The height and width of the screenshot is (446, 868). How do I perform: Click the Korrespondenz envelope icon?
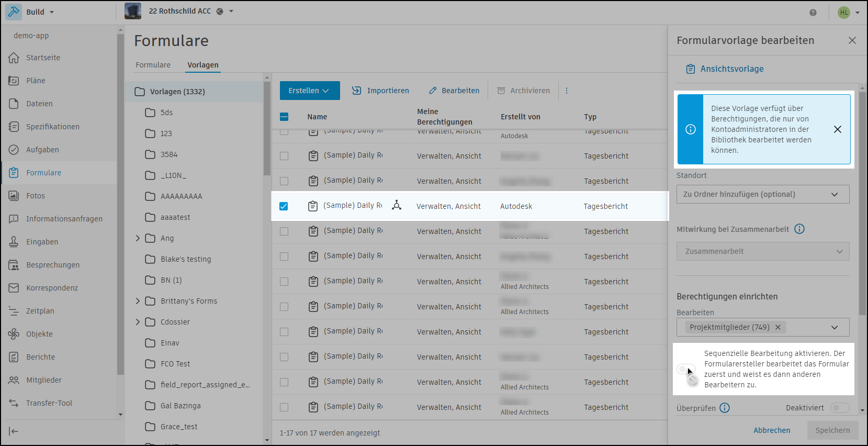pyautogui.click(x=14, y=288)
